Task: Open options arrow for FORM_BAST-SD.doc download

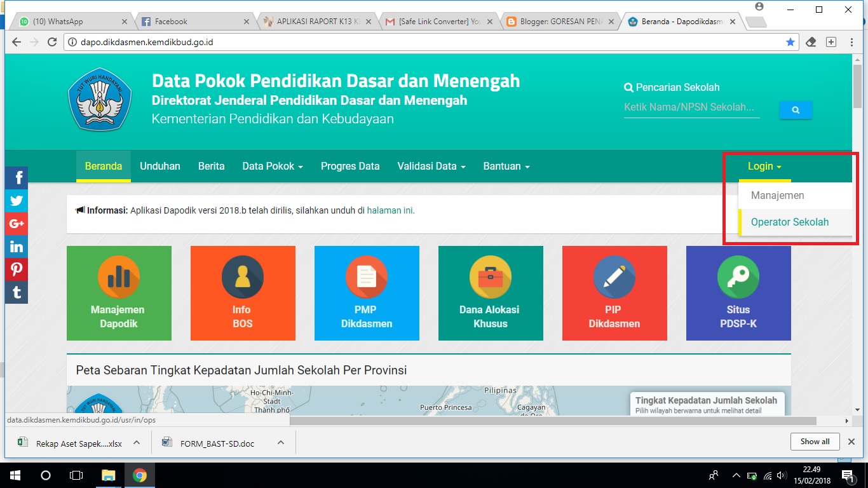Action: click(280, 443)
